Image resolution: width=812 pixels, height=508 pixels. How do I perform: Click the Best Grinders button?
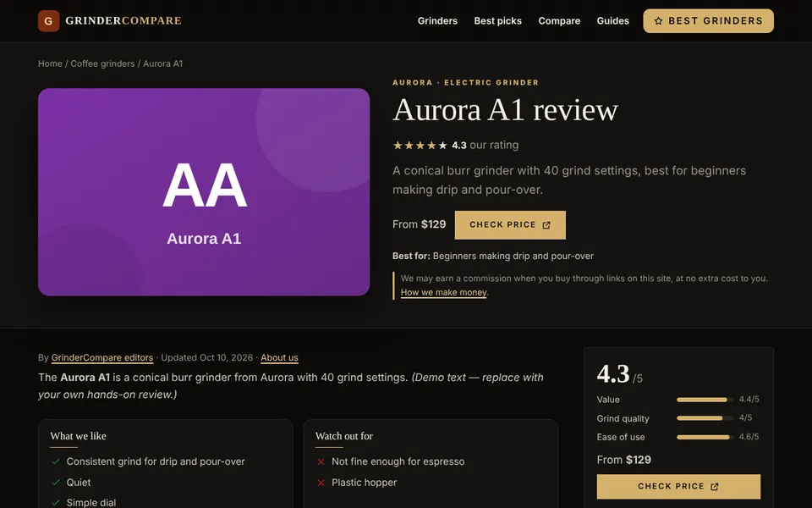point(709,20)
